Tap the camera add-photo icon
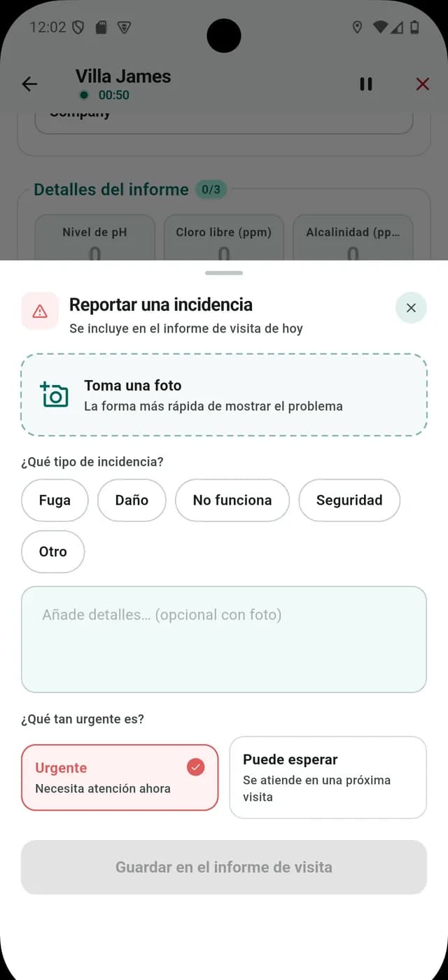448x980 pixels. 55,395
